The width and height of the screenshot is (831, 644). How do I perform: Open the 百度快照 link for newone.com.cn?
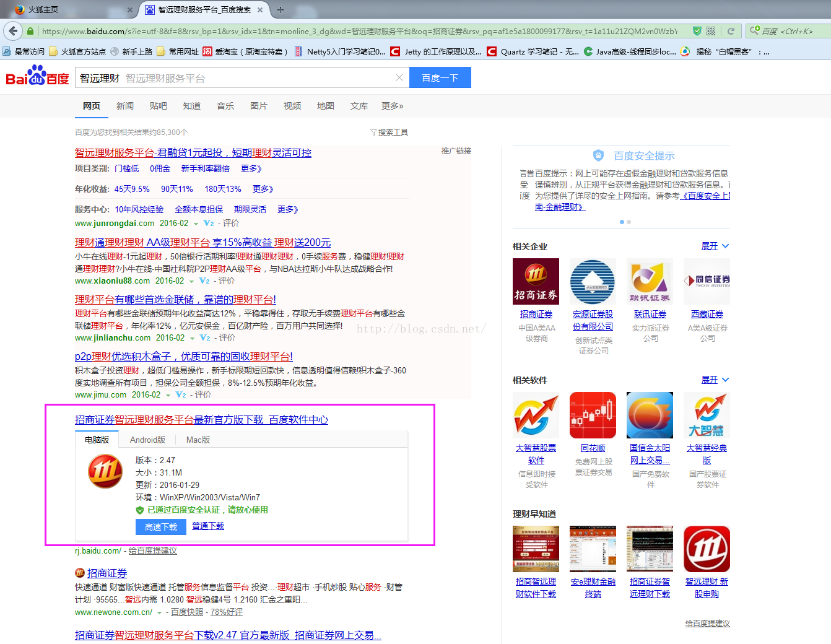pyautogui.click(x=187, y=612)
